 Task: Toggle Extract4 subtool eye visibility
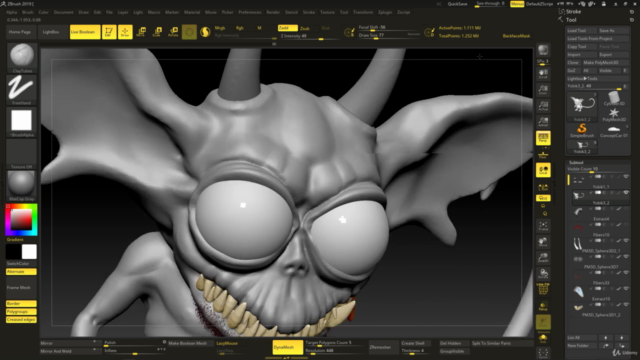pos(626,209)
